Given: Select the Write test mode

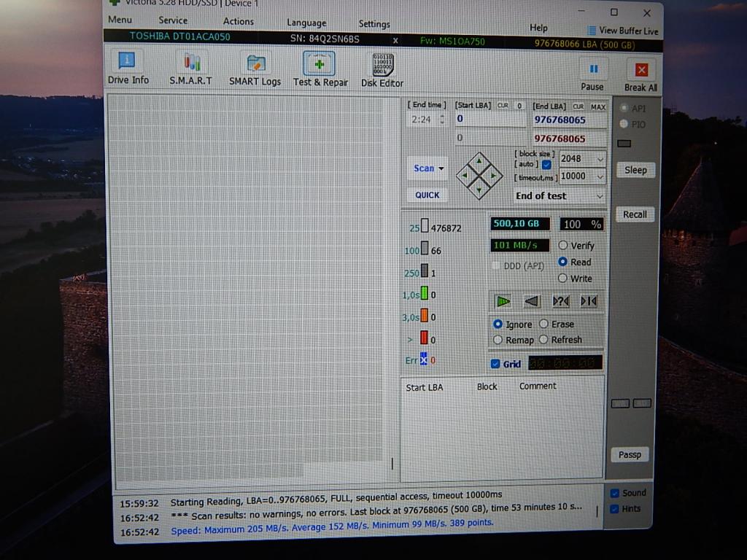Looking at the screenshot, I should pos(563,279).
